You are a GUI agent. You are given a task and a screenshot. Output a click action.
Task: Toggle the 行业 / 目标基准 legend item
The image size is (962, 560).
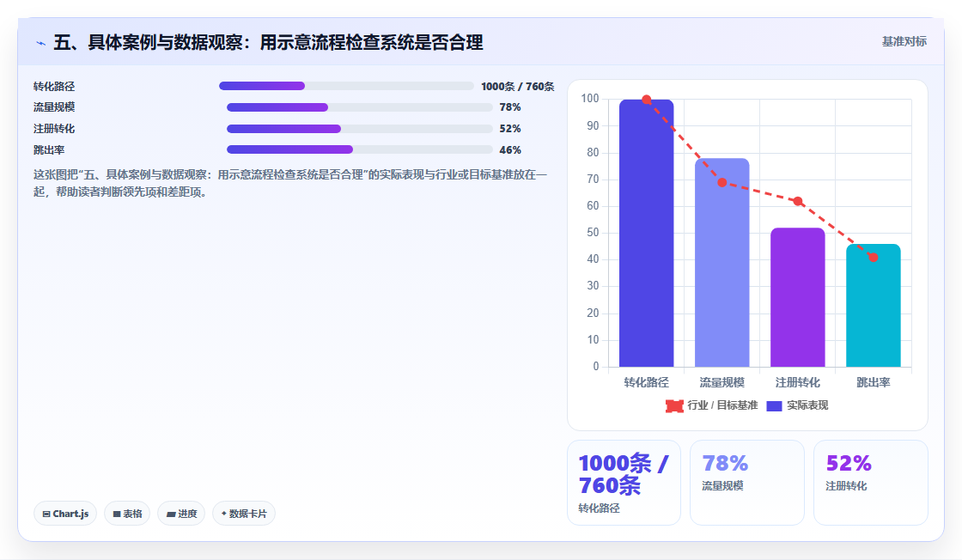pos(711,405)
